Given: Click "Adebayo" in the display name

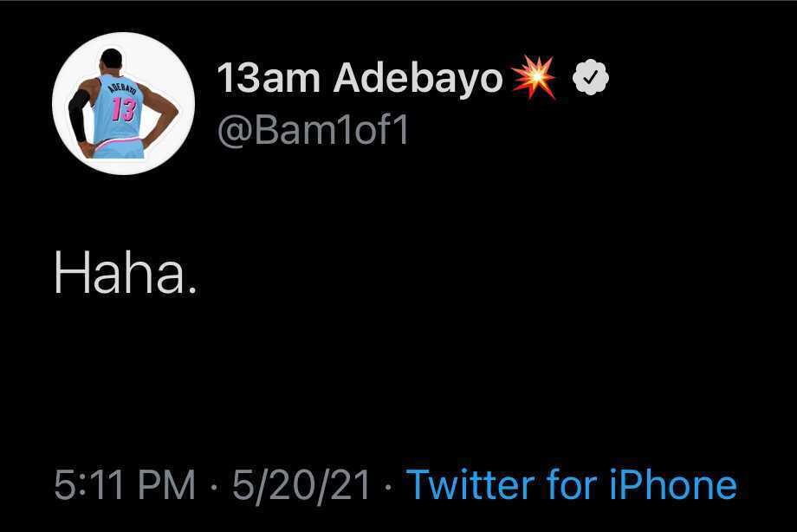Looking at the screenshot, I should pos(418,80).
